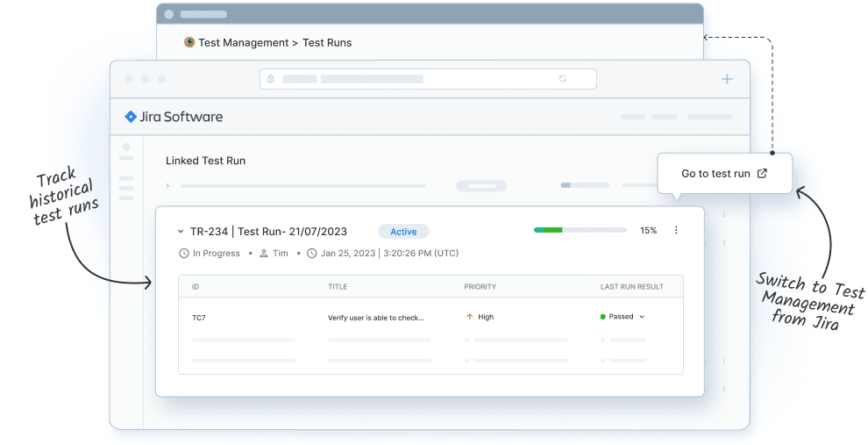The image size is (868, 445).
Task: Click the clock icon beside Jan 25, 2023
Action: [x=311, y=254]
